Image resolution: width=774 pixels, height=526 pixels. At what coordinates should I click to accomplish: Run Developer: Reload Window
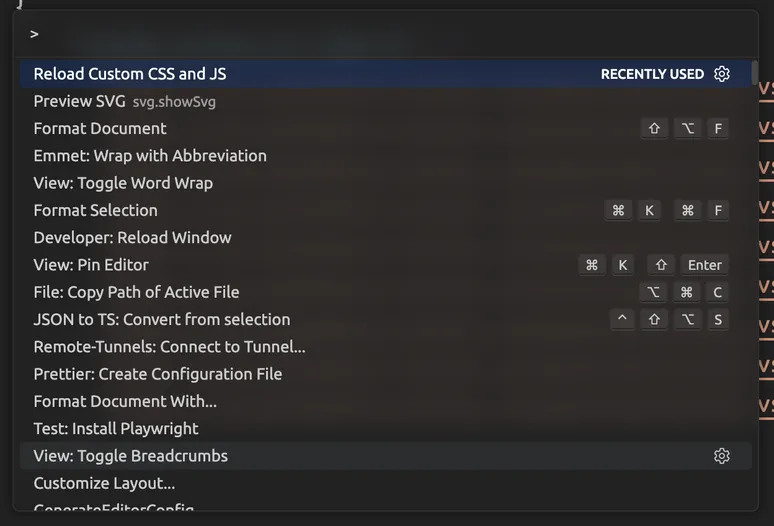132,238
